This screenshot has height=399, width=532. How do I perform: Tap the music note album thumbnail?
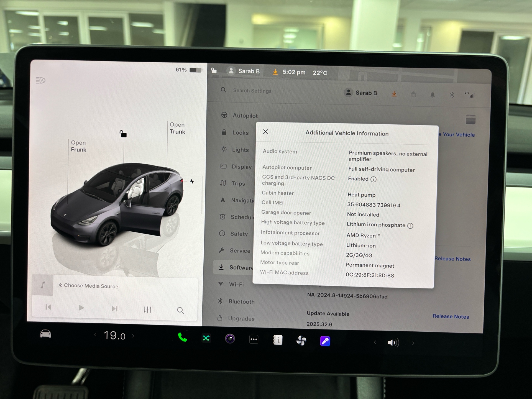coord(43,285)
